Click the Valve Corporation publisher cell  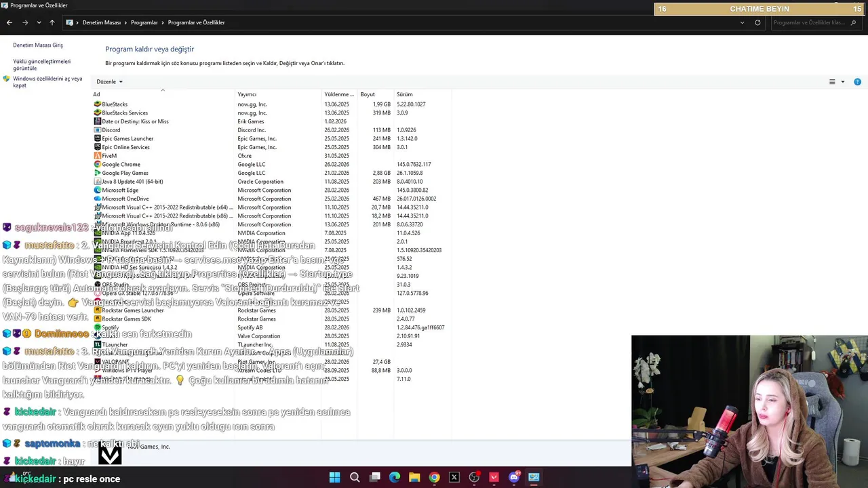tap(258, 336)
